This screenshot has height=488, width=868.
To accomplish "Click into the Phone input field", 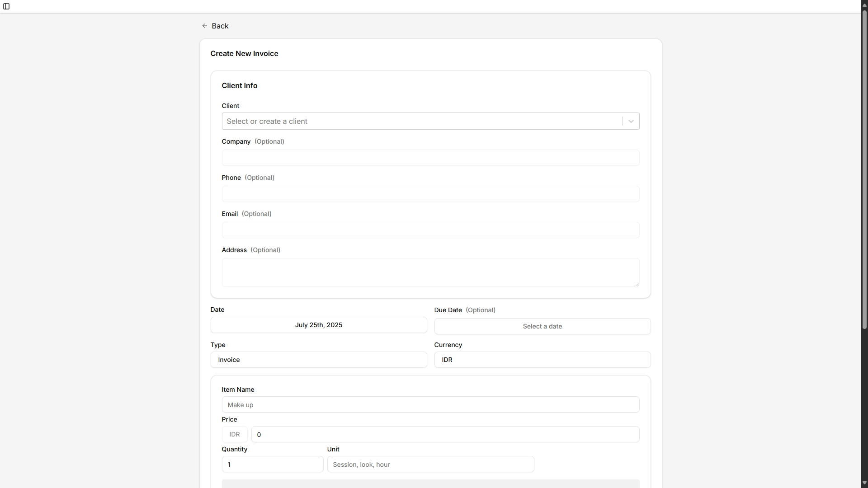I will pos(430,194).
